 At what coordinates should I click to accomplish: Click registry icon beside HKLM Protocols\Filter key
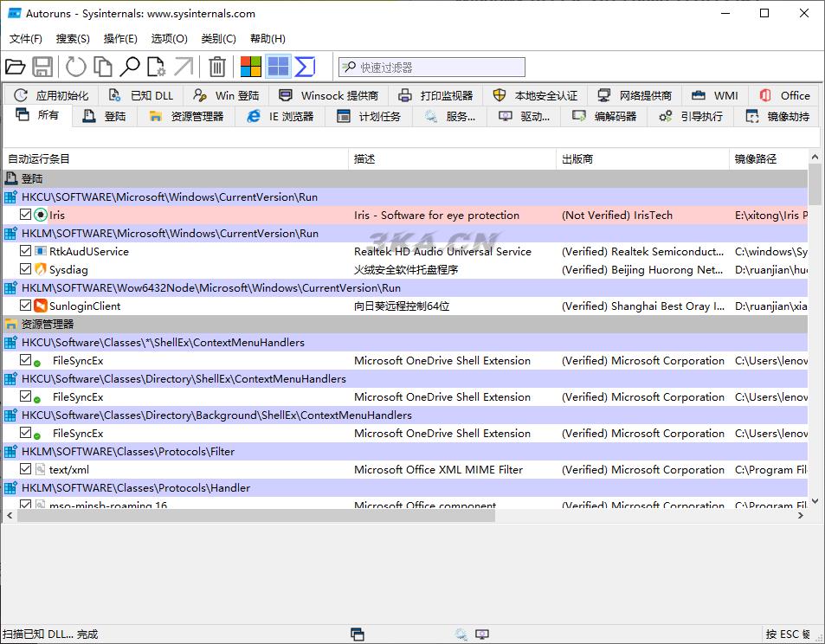(x=10, y=452)
